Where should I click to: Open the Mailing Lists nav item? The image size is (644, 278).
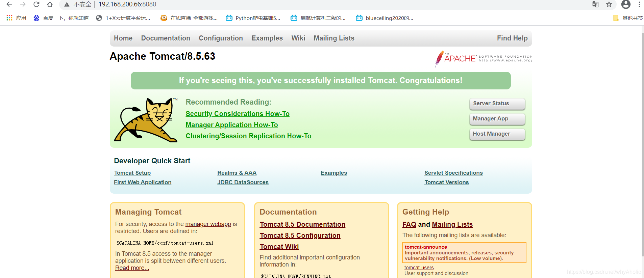[334, 38]
